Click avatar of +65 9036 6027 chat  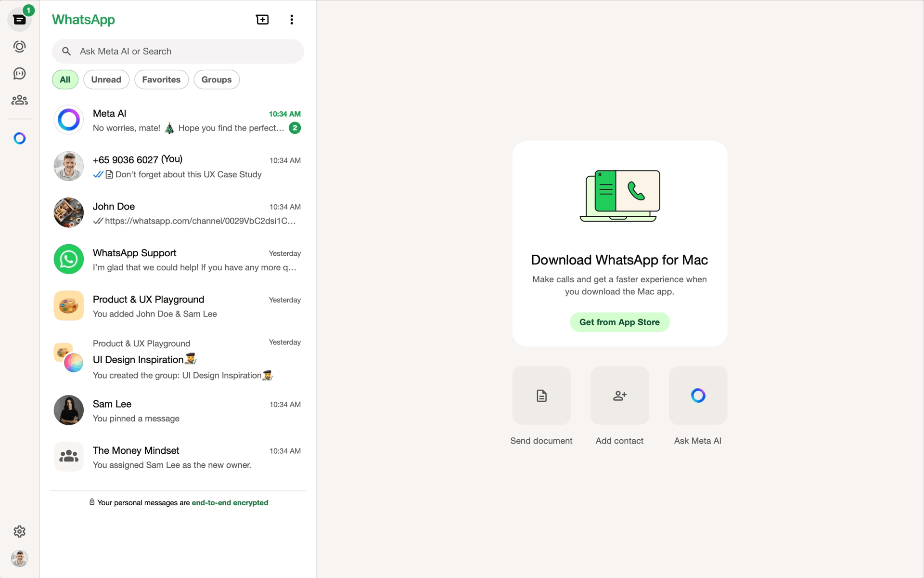69,167
